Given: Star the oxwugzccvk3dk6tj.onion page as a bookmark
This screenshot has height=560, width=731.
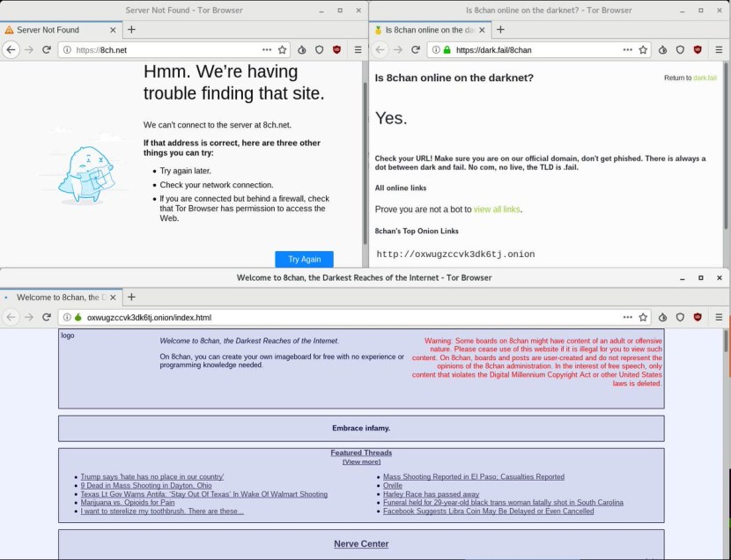Looking at the screenshot, I should 643,317.
